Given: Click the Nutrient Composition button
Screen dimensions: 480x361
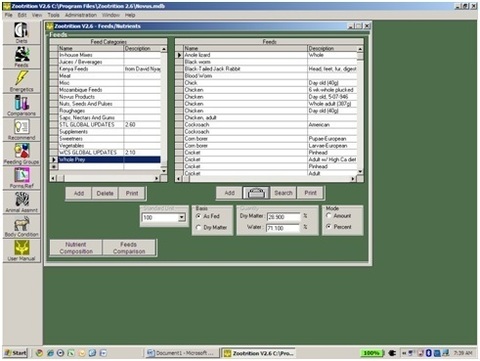Looking at the screenshot, I should coord(76,248).
